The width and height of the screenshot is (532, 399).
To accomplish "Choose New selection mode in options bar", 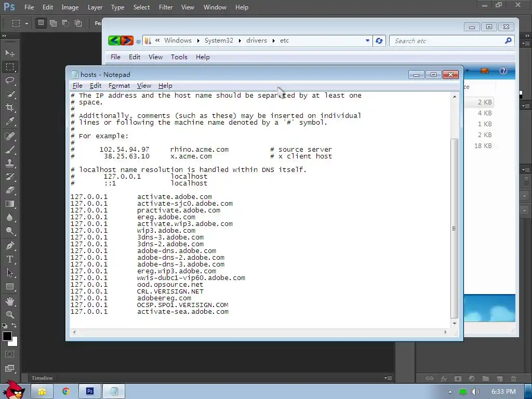I will pos(41,23).
